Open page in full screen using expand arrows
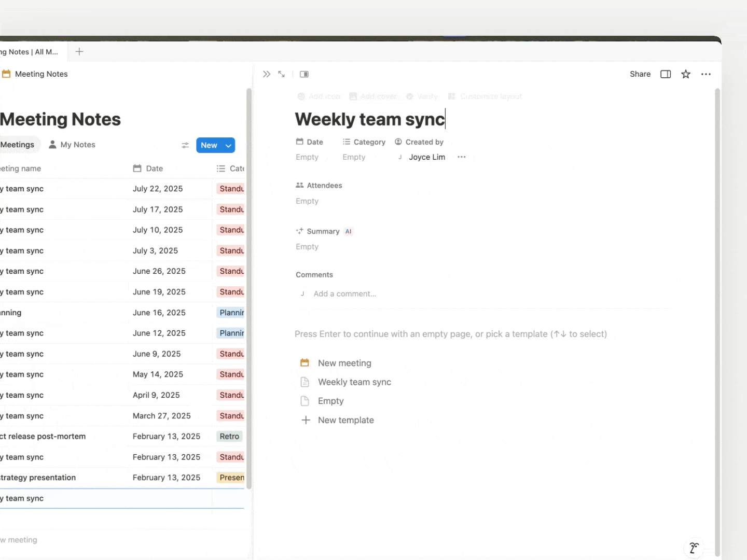Image resolution: width=747 pixels, height=560 pixels. point(281,74)
